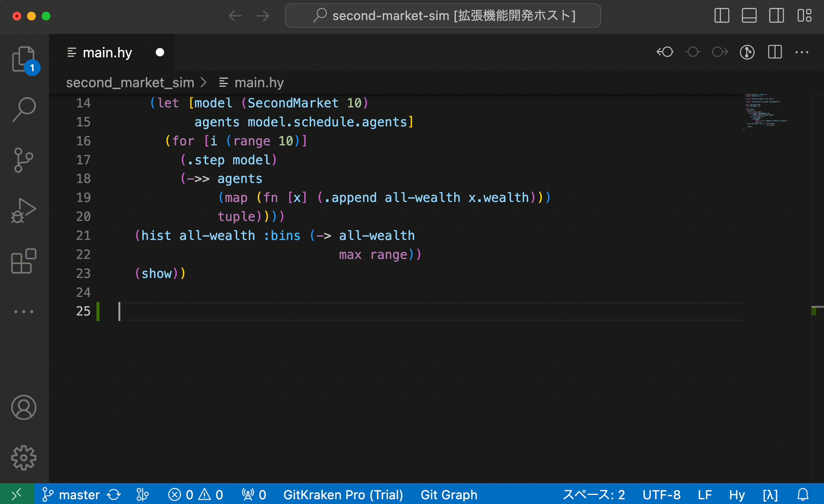Open the Extensions view
824x504 pixels.
click(x=23, y=262)
